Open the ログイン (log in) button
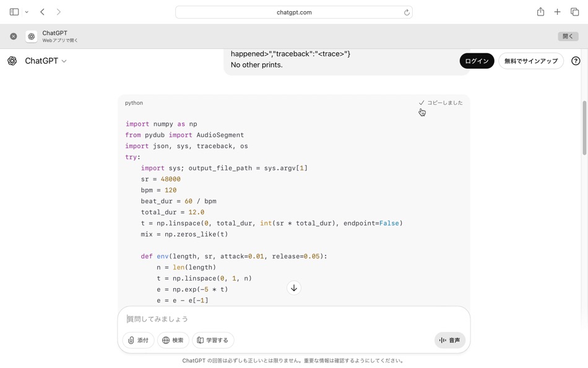The height and width of the screenshot is (368, 588). pyautogui.click(x=476, y=61)
